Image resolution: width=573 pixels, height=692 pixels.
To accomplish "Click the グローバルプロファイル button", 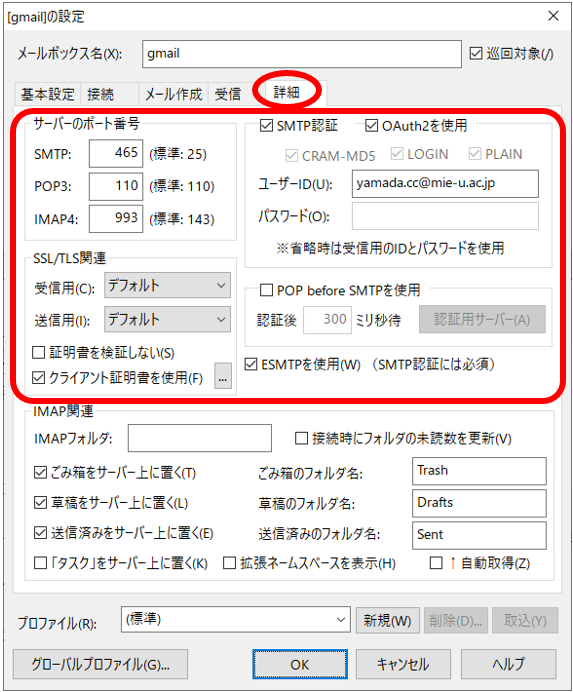I will pos(100,664).
